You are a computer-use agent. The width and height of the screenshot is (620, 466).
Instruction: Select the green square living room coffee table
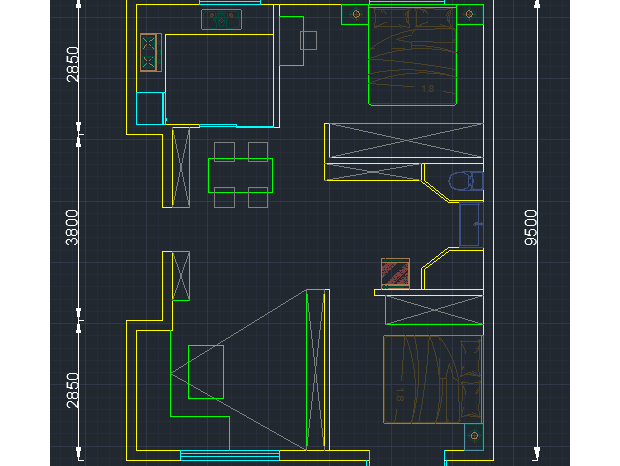[206, 371]
